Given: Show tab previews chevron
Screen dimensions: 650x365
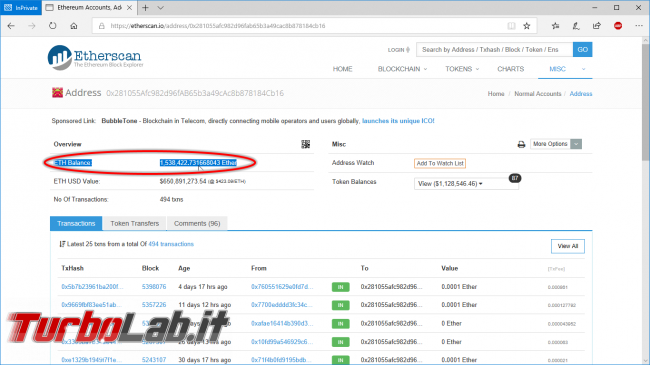Looking at the screenshot, I should point(160,7).
